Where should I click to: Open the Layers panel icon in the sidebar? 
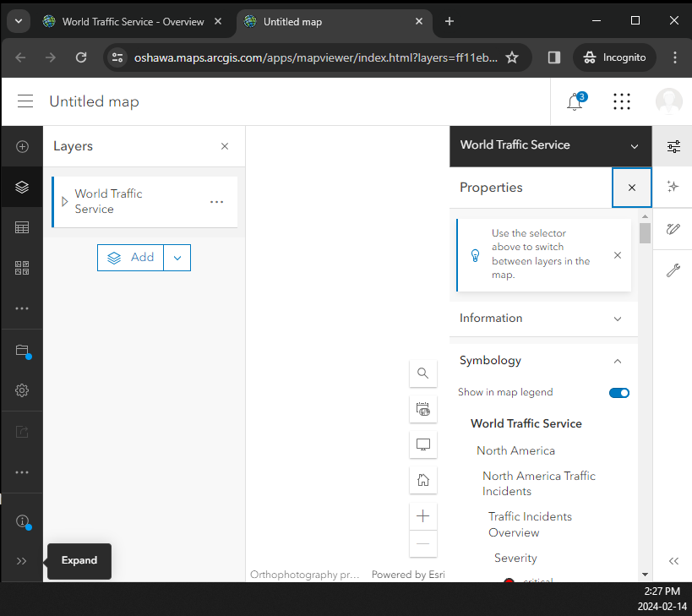[22, 187]
